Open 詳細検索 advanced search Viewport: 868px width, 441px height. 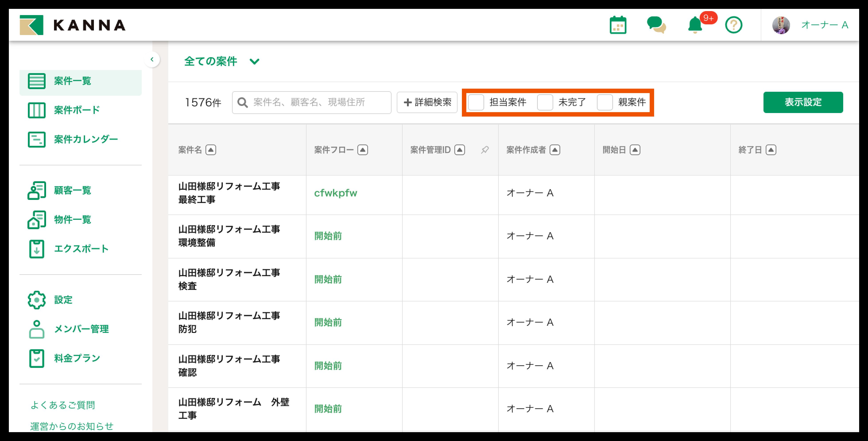427,102
